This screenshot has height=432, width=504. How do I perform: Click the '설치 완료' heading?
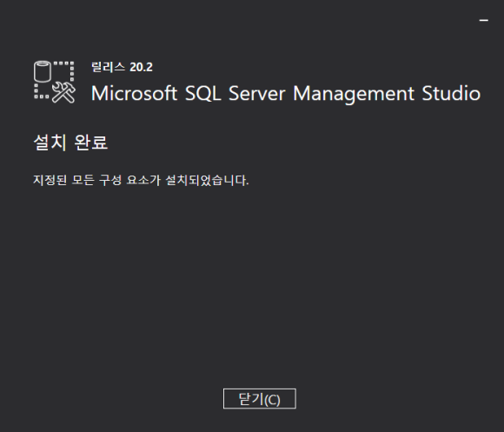pos(70,142)
